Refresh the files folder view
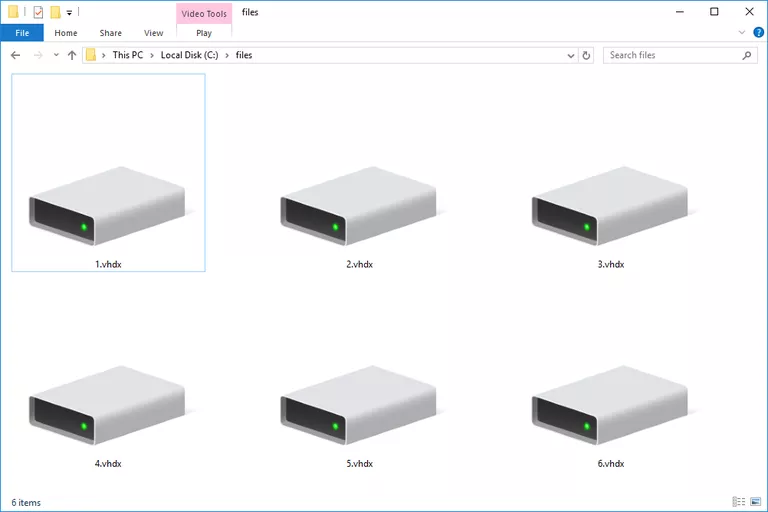Screen dimensions: 768x512 pyautogui.click(x=586, y=55)
